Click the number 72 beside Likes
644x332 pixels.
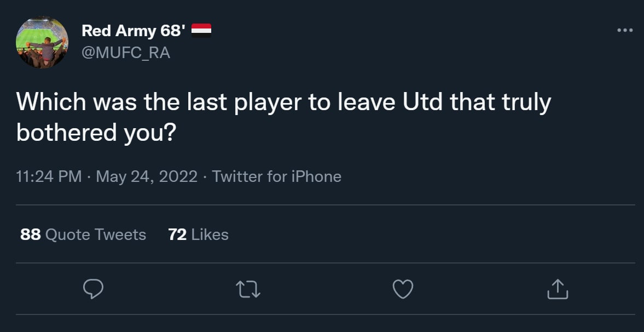coord(178,234)
